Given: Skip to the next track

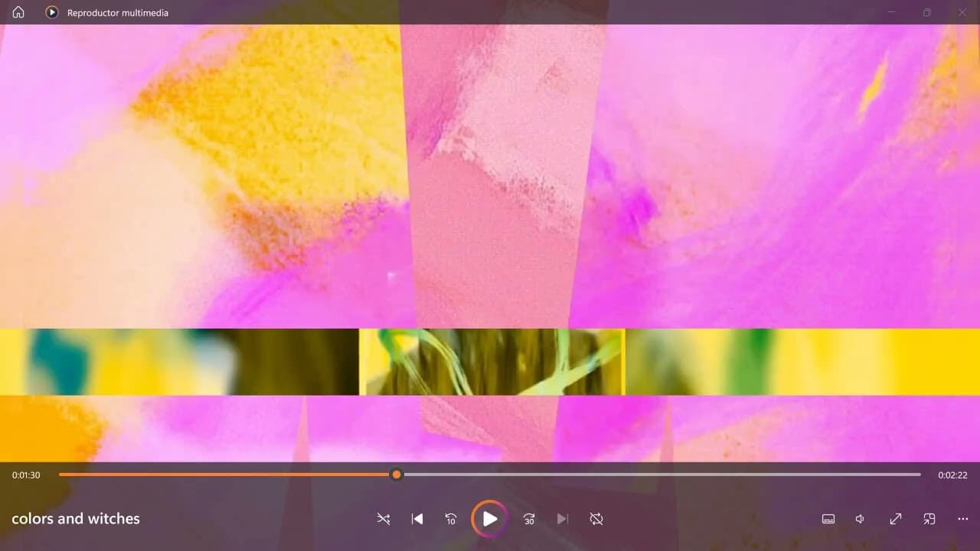Looking at the screenshot, I should (x=563, y=519).
